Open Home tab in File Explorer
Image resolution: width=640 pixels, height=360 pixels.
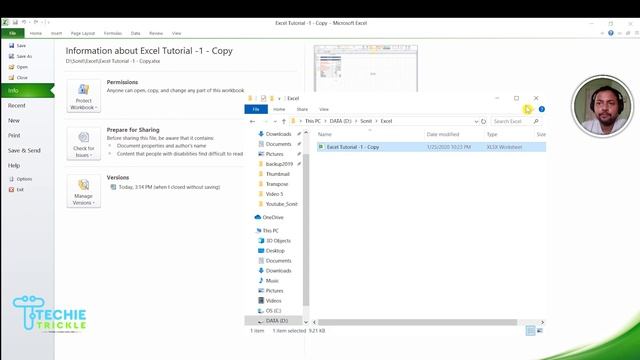(x=279, y=109)
